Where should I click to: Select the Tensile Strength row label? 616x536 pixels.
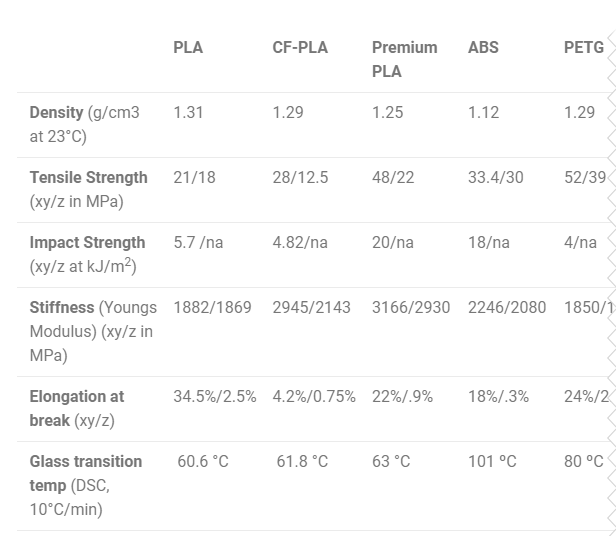[x=88, y=189]
